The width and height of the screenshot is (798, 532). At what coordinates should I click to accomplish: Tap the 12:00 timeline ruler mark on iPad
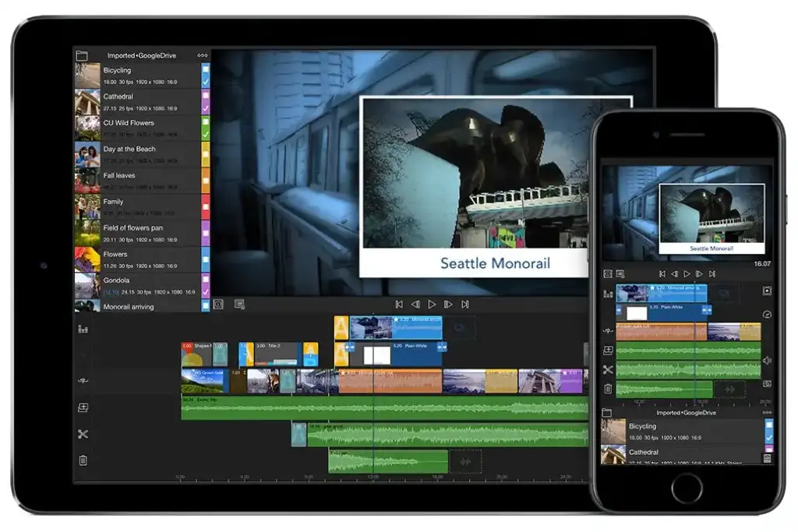tap(373, 477)
